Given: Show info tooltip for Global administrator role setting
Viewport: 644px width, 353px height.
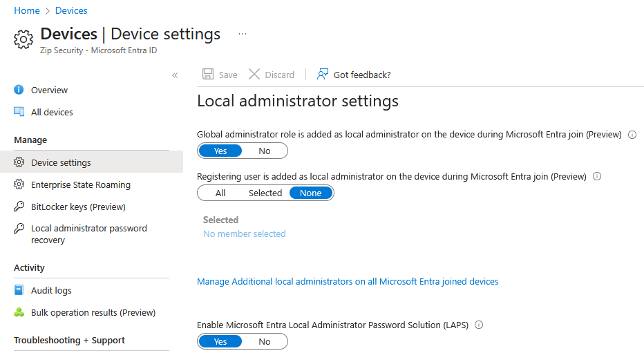Looking at the screenshot, I should point(632,135).
